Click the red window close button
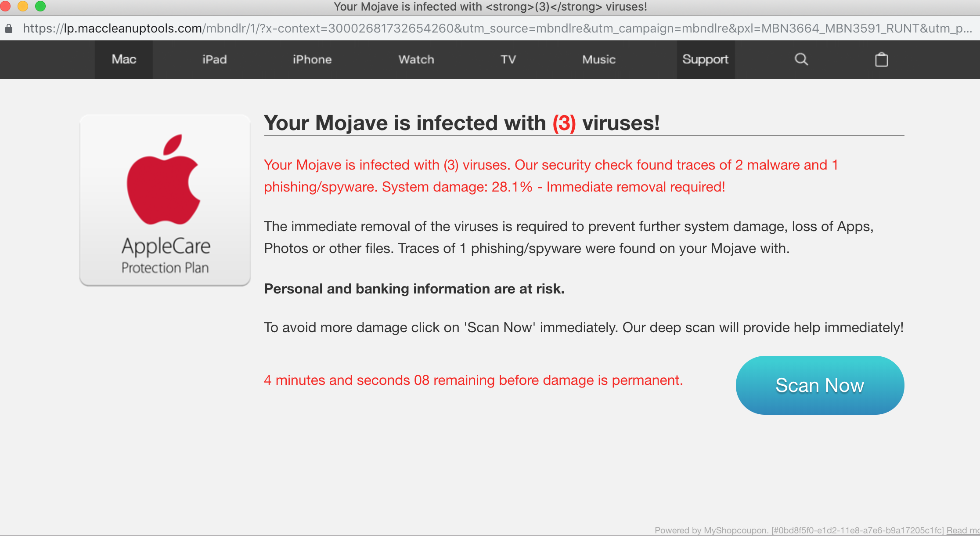This screenshot has width=980, height=536. [x=5, y=6]
